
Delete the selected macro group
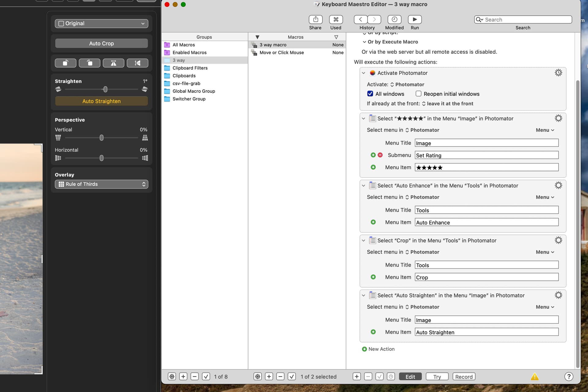[194, 377]
